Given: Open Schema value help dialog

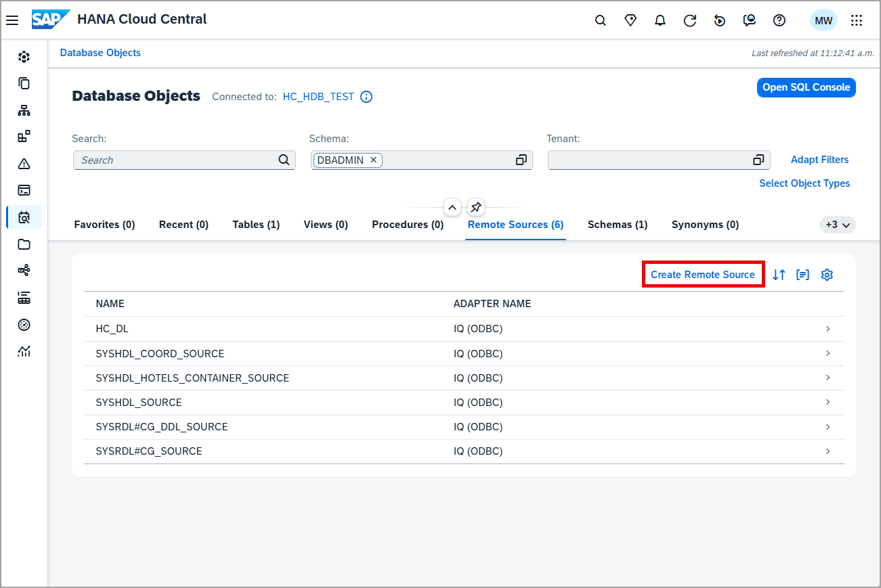Looking at the screenshot, I should point(521,160).
